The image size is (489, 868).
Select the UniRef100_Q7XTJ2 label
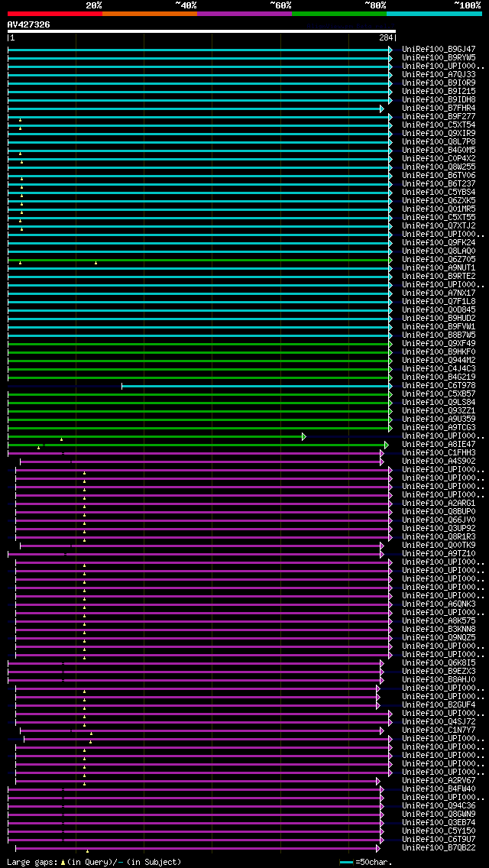click(x=439, y=226)
